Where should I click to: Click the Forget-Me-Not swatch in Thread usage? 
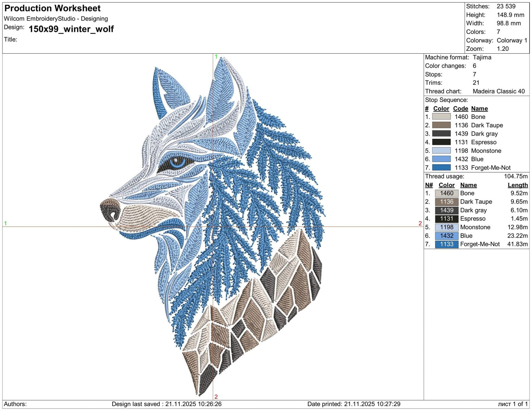pyautogui.click(x=446, y=244)
